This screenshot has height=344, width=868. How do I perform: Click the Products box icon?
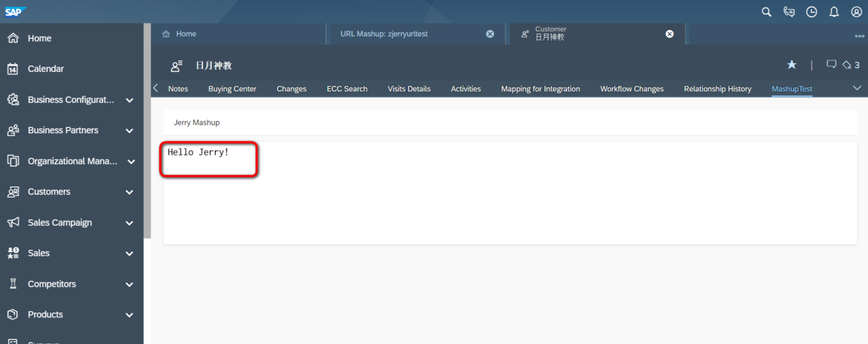[13, 315]
